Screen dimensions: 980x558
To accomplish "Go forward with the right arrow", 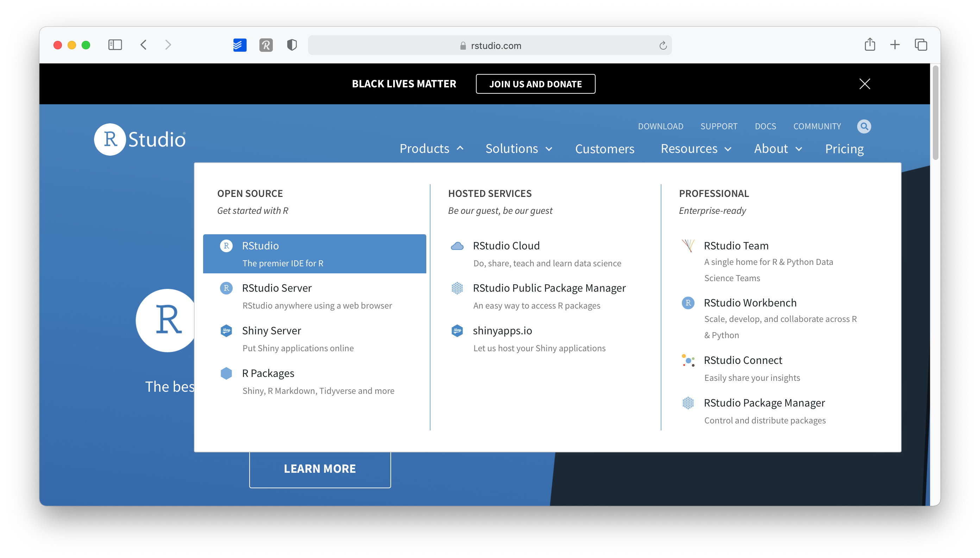I will (x=168, y=45).
